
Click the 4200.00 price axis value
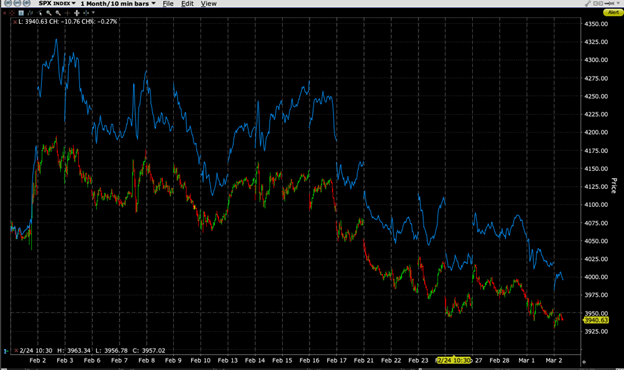pyautogui.click(x=596, y=132)
